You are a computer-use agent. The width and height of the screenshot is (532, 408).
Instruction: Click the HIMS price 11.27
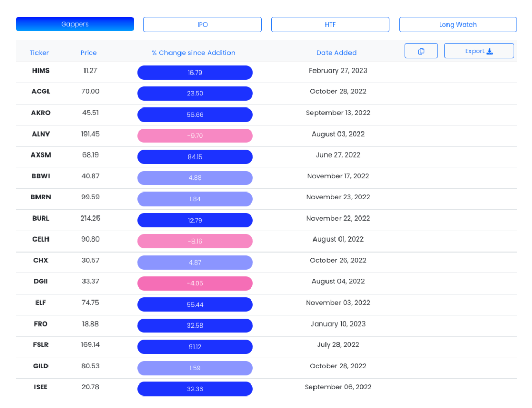click(90, 70)
